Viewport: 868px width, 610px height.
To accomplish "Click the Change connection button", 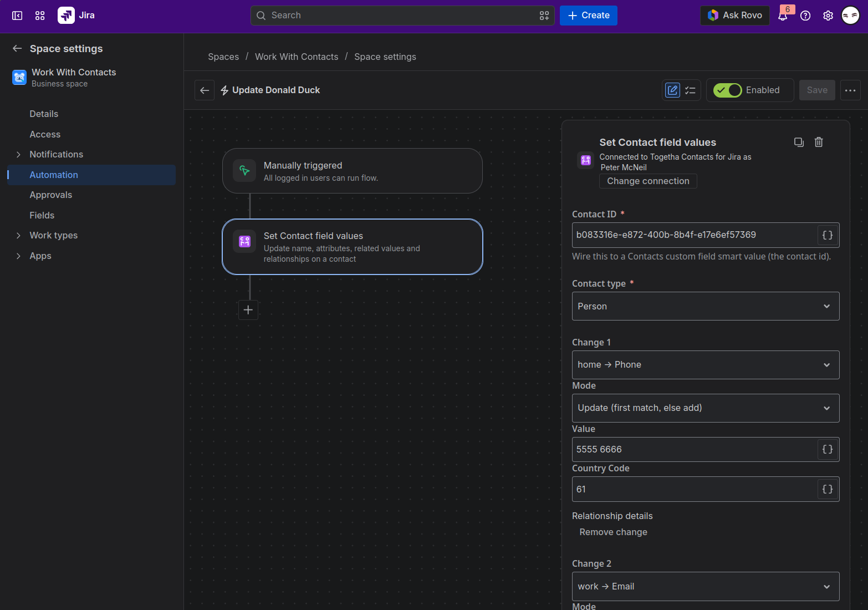I will point(648,181).
